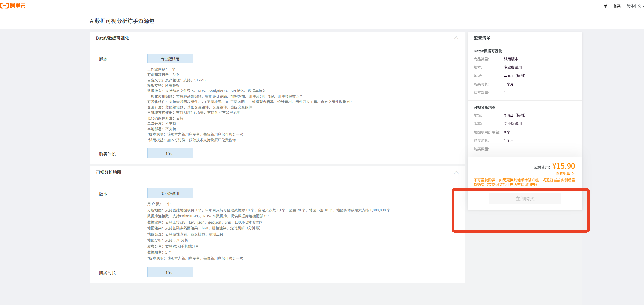Click the ¥15.90 payable amount

click(564, 166)
